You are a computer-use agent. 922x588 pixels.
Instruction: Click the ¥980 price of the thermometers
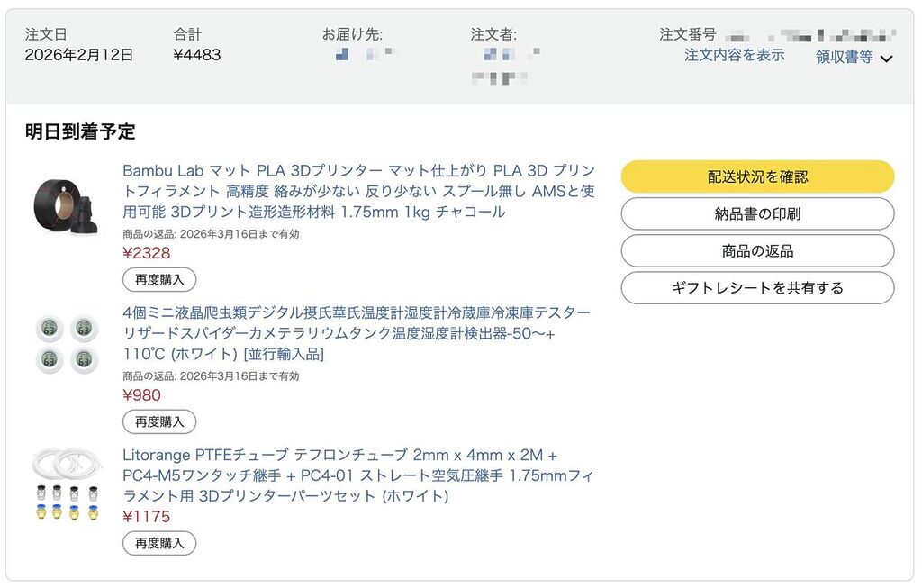point(142,395)
